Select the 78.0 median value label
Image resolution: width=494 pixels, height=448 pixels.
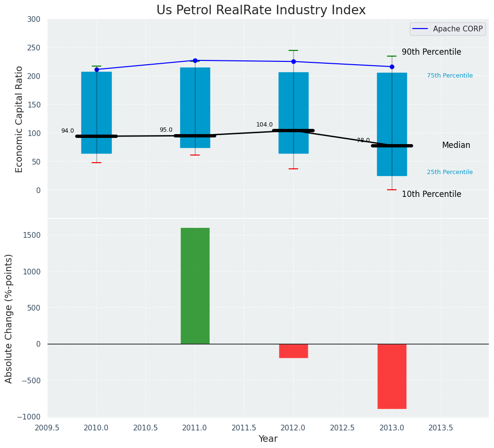coord(363,140)
